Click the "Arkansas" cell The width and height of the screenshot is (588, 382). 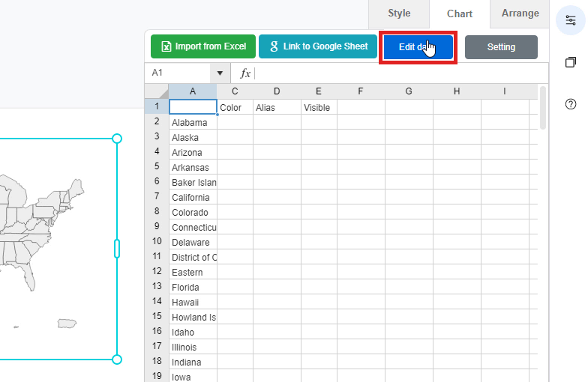click(193, 168)
